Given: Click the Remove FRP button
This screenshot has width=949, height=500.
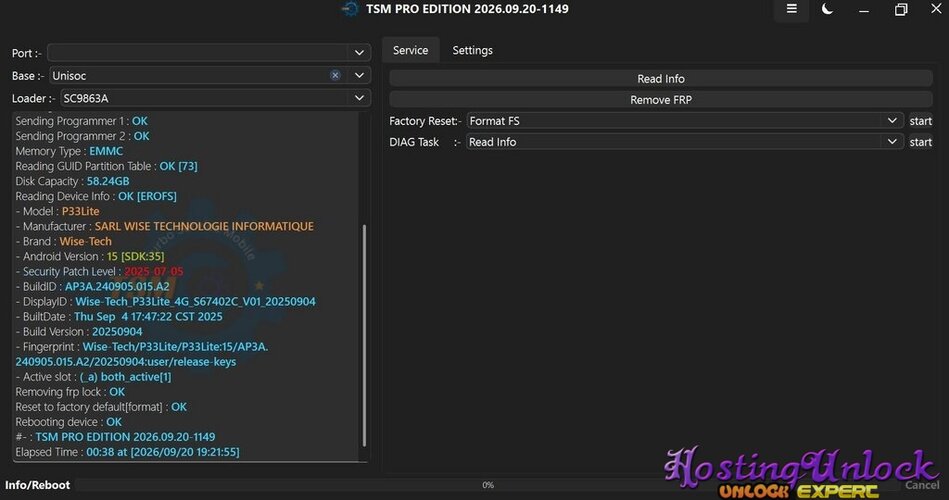Looking at the screenshot, I should 661,100.
